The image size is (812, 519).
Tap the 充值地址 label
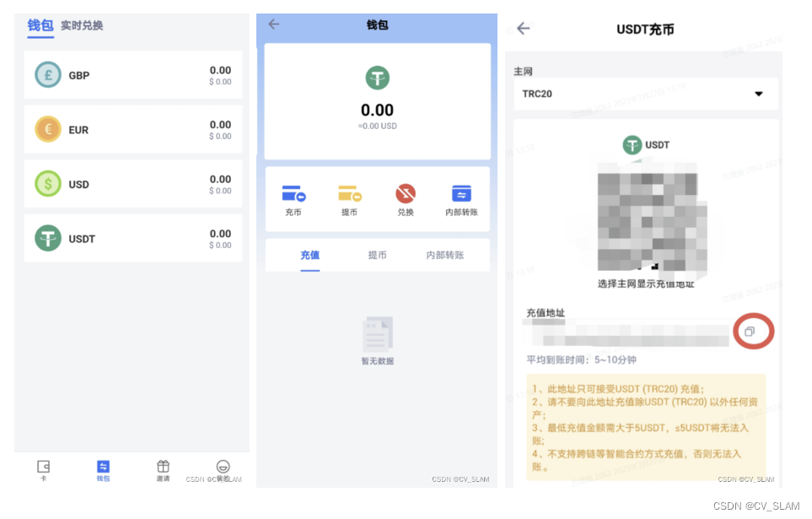(546, 312)
